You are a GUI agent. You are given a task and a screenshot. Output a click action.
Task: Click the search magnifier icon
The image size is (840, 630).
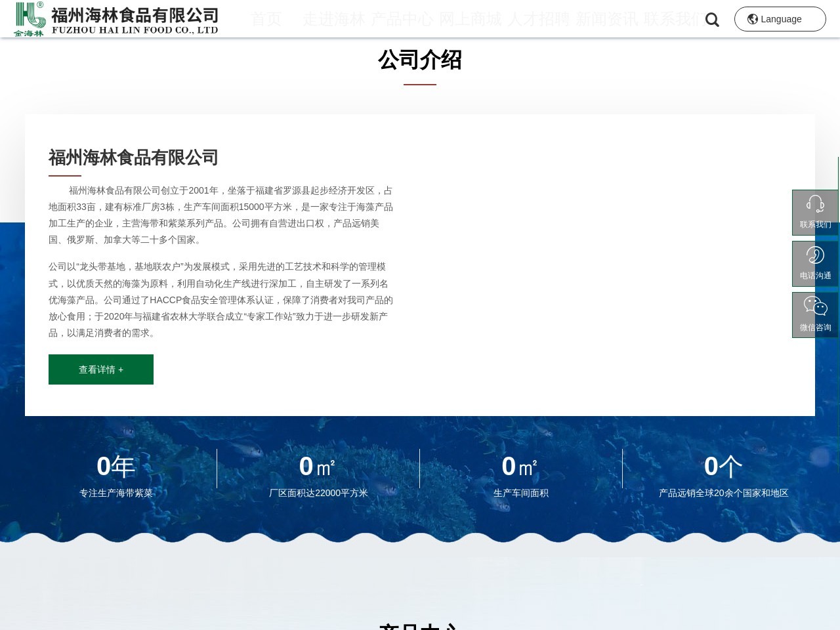(x=712, y=20)
